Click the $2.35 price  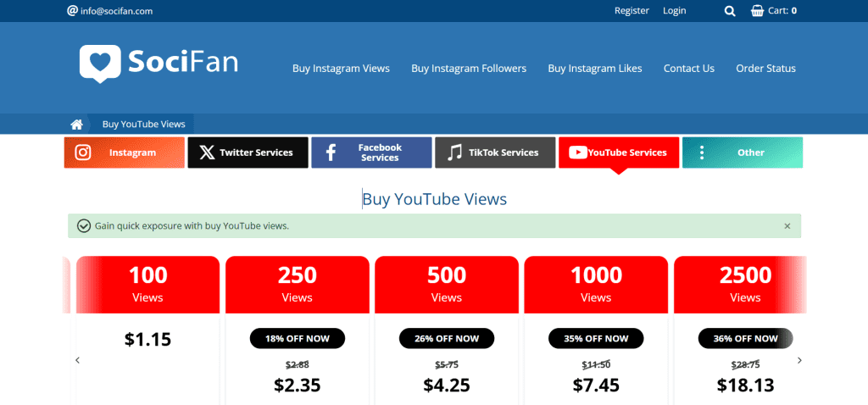point(298,385)
